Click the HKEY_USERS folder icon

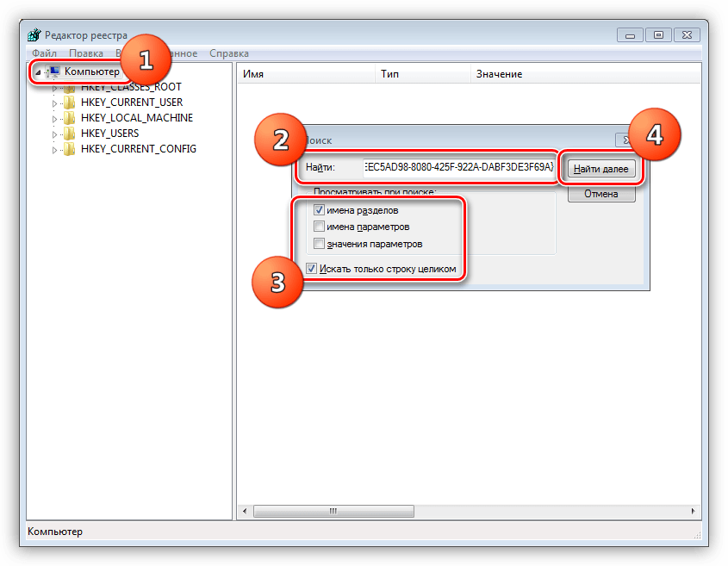(70, 134)
